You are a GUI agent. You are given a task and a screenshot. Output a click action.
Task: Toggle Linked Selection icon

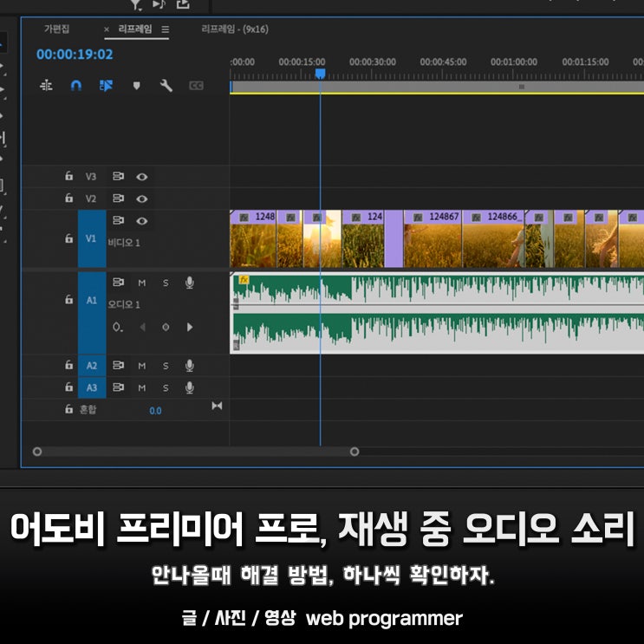pyautogui.click(x=106, y=86)
